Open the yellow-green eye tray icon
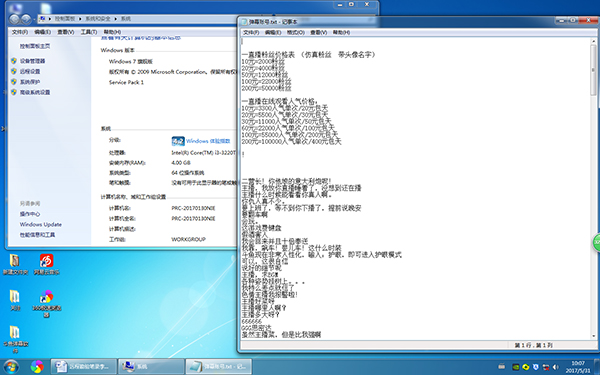Screen dimensions: 600x375 [x=526, y=367]
